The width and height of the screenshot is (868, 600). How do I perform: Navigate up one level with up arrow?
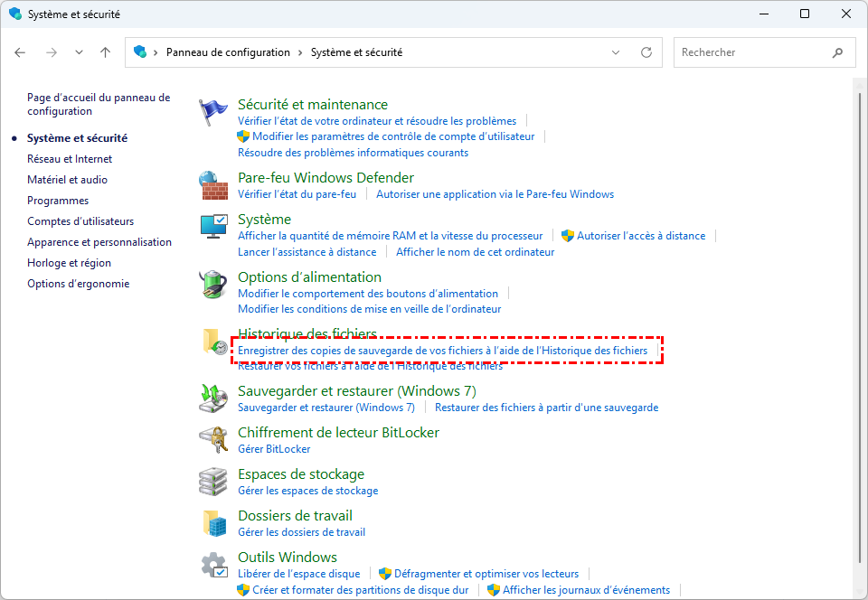[105, 52]
